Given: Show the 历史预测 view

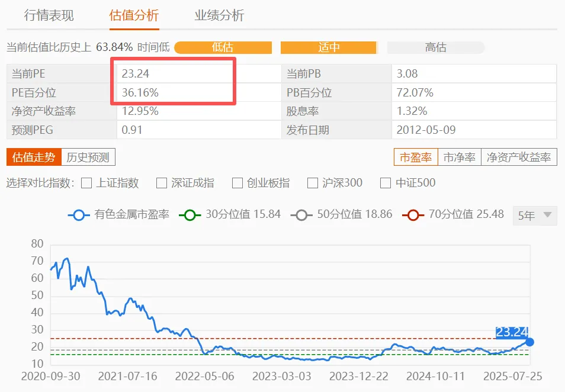Looking at the screenshot, I should [x=88, y=157].
